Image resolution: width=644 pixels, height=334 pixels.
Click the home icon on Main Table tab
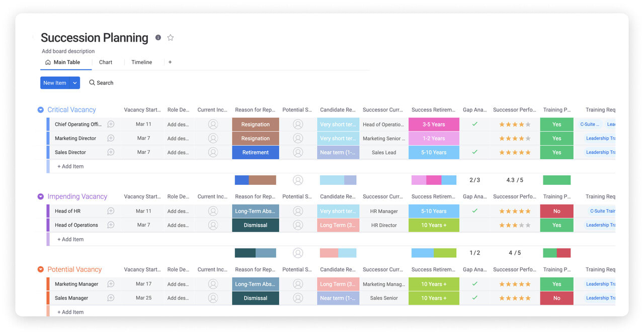(48, 62)
